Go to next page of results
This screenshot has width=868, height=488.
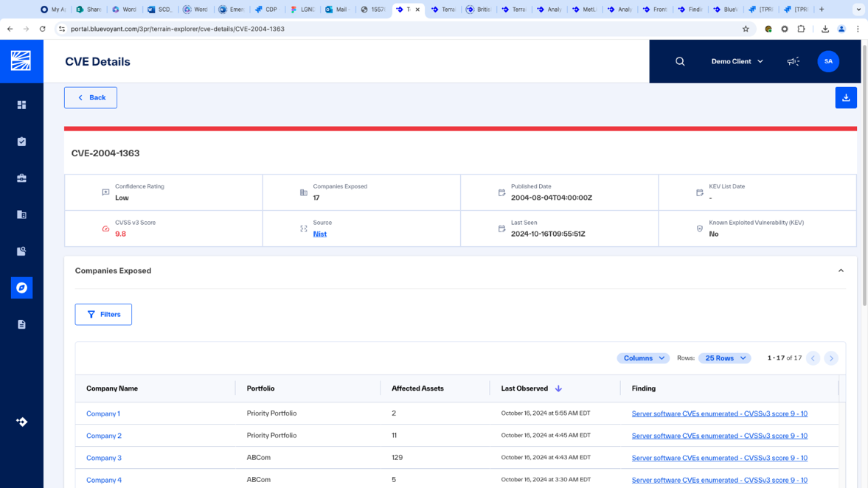(831, 358)
